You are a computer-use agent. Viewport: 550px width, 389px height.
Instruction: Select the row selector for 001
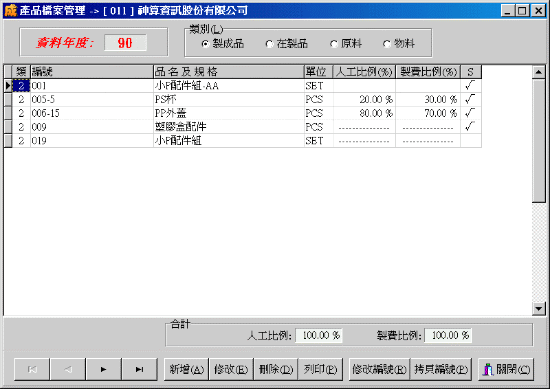(x=8, y=86)
